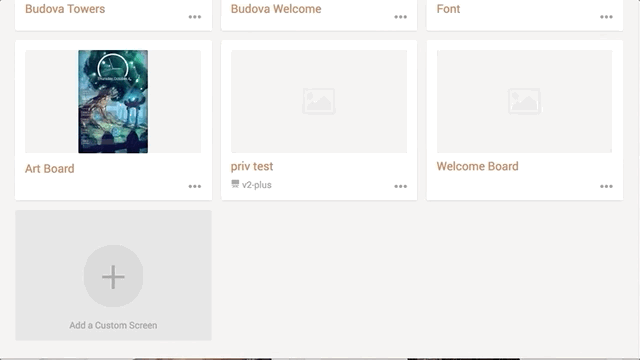Click the Add a Custom Screen label

point(113,325)
